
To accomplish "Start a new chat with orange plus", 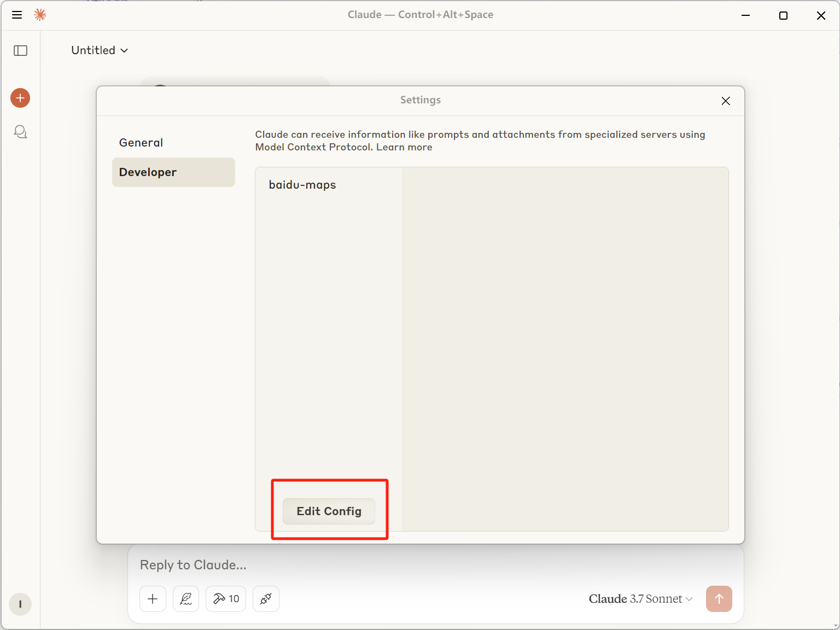I will (x=20, y=98).
